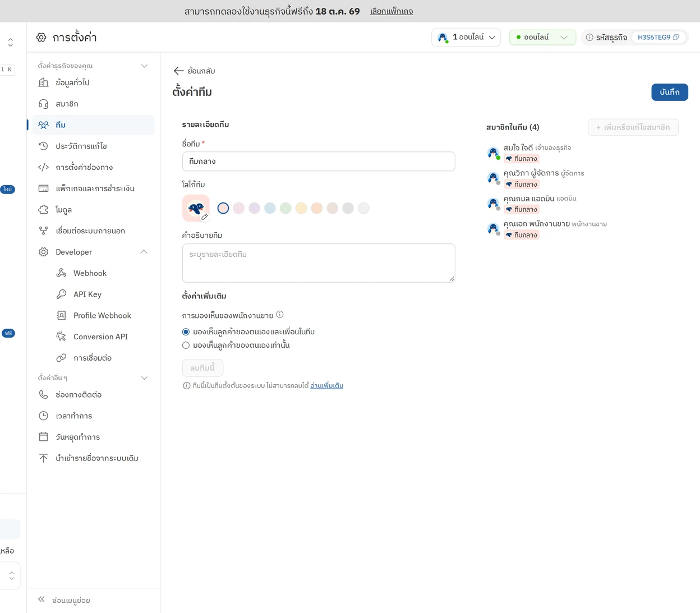
Task: Open the phone icon for ช่องทางติดต่อ
Action: coord(43,395)
